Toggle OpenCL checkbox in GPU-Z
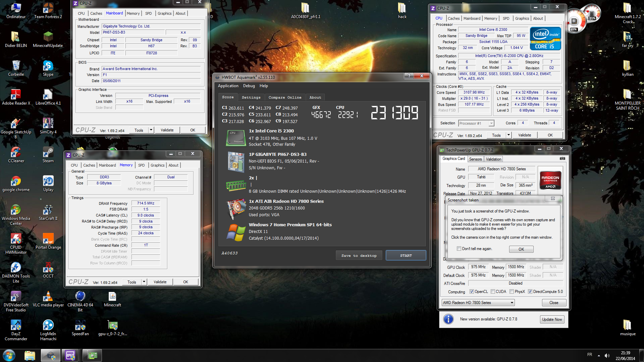This screenshot has height=362, width=644. [472, 292]
